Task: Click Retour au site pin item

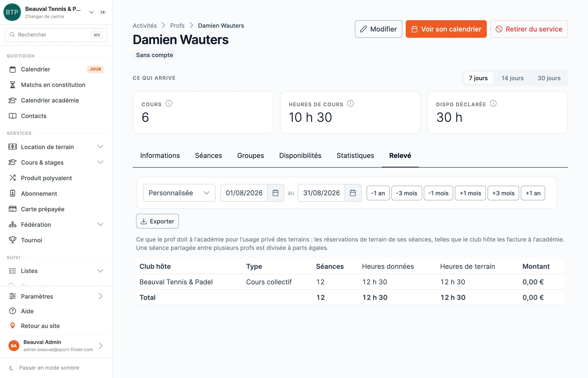Action: click(x=56, y=326)
